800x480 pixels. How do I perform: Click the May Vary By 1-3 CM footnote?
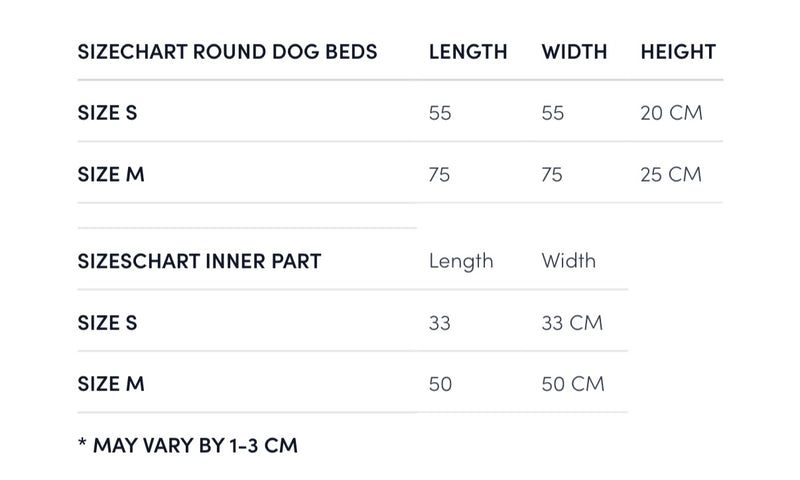tap(188, 445)
